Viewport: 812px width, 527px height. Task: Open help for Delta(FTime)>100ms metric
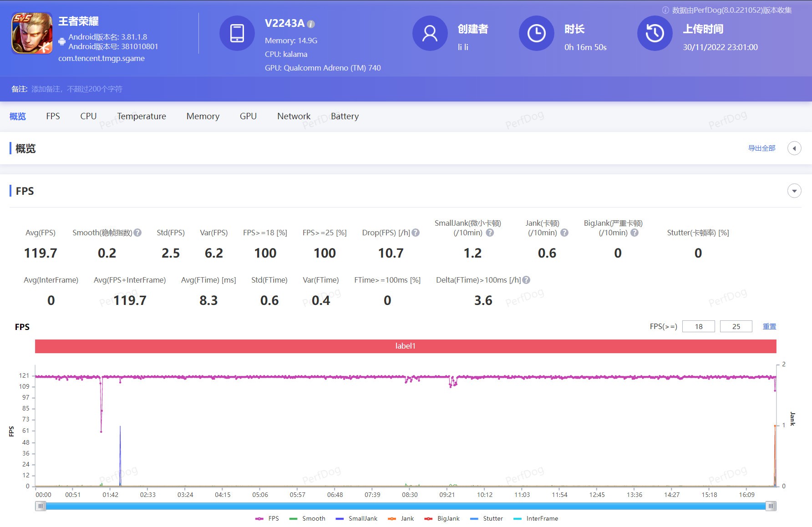click(x=526, y=280)
